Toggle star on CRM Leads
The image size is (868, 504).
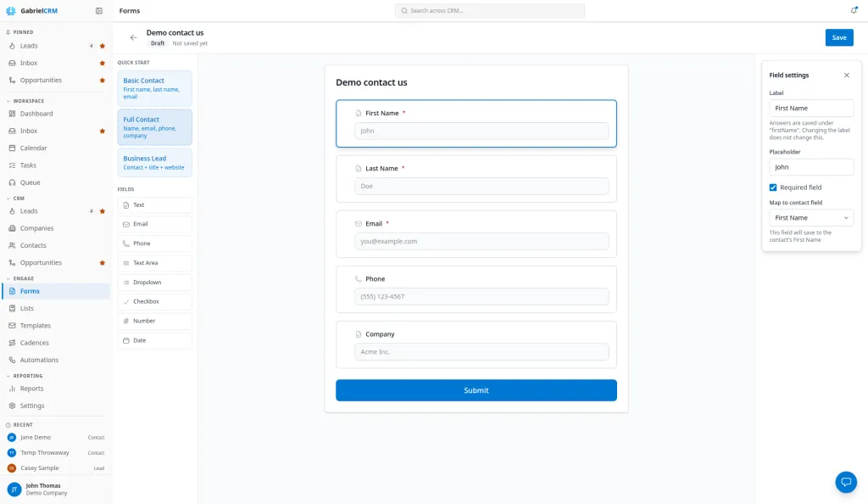(103, 211)
